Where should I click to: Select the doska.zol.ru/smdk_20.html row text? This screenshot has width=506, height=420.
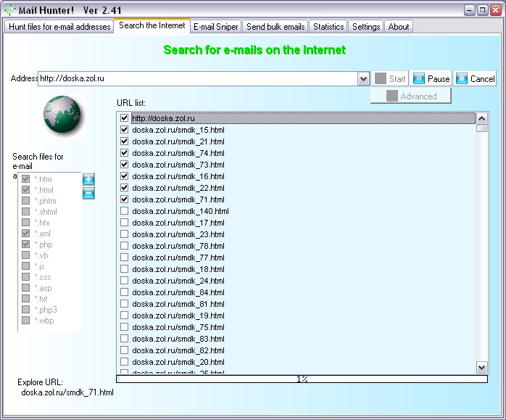(x=178, y=362)
